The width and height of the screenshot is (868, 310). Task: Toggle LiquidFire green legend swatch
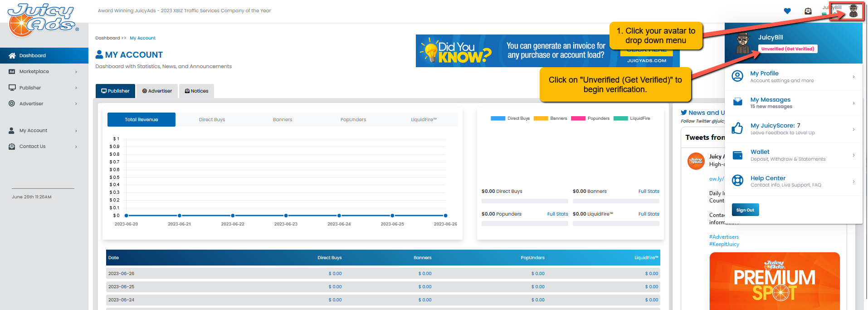[x=620, y=118]
